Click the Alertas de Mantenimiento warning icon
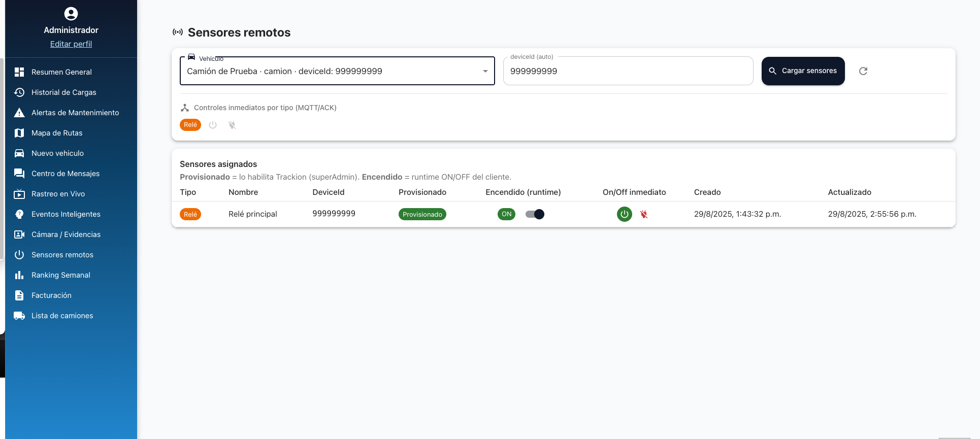Viewport: 980px width, 439px height. tap(19, 113)
